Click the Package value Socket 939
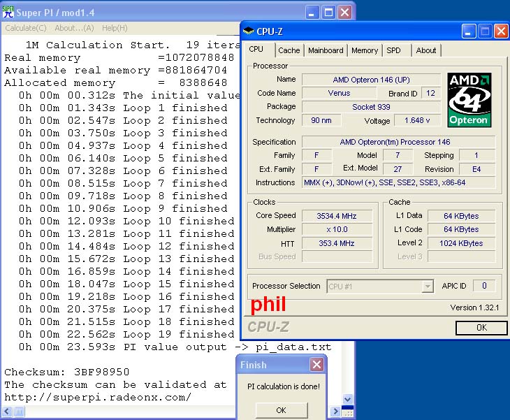510x420 pixels. pyautogui.click(x=371, y=107)
